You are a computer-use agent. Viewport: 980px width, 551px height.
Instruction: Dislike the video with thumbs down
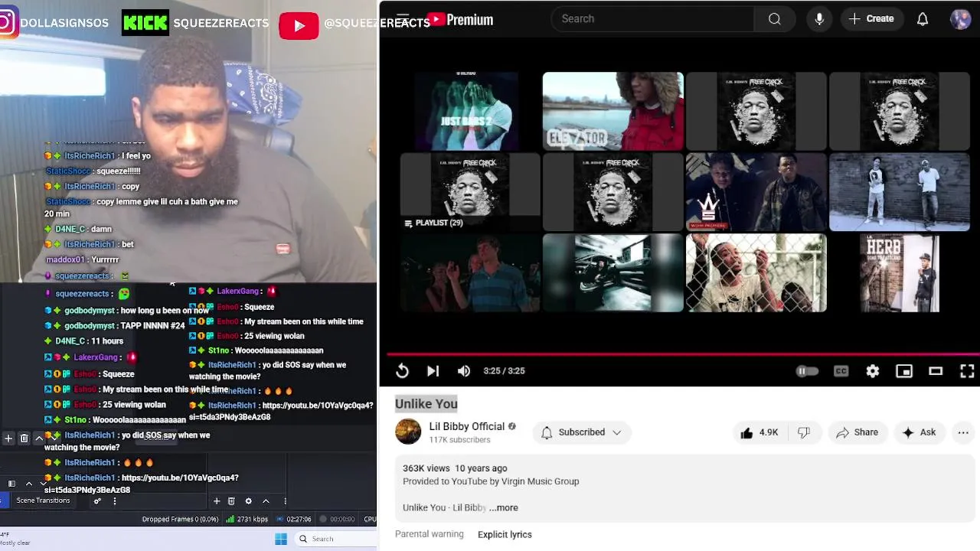[803, 432]
